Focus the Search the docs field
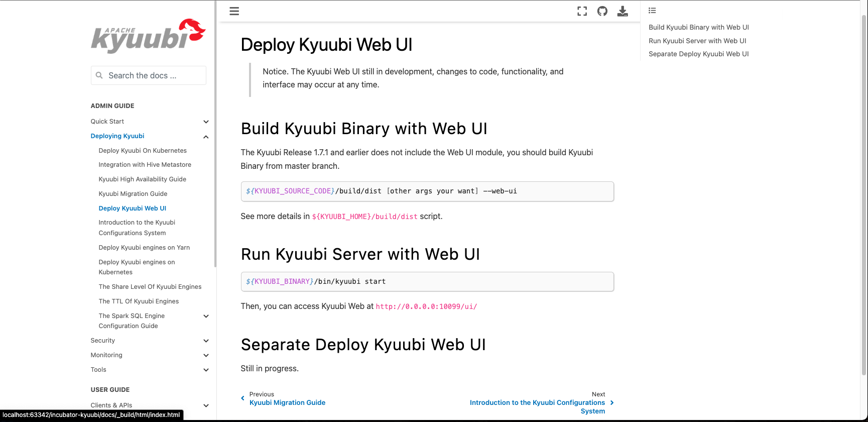 149,75
